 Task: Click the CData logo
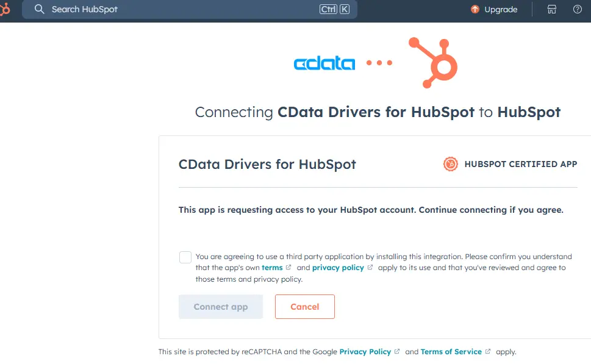(x=324, y=63)
